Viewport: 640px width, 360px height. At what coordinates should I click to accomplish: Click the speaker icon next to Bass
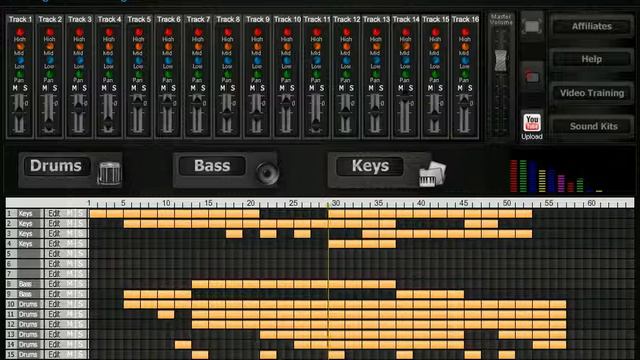point(267,173)
